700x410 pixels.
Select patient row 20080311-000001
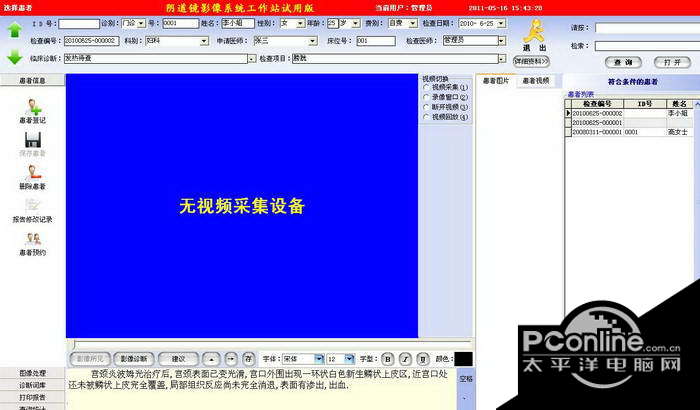point(630,132)
